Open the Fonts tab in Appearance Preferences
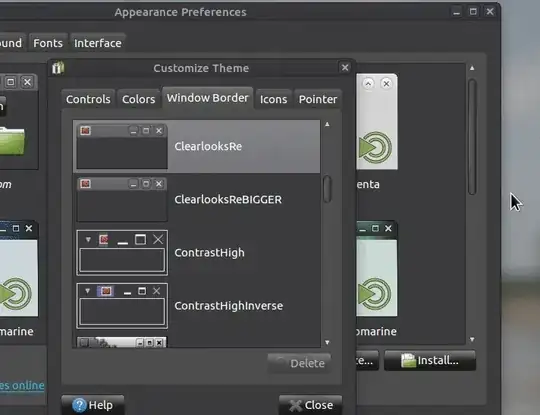This screenshot has width=540, height=415. (x=48, y=43)
